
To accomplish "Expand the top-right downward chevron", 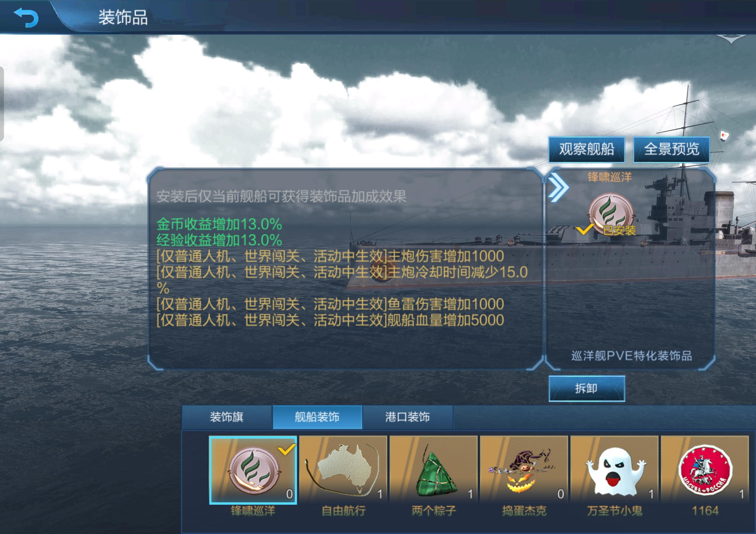I will click(731, 39).
